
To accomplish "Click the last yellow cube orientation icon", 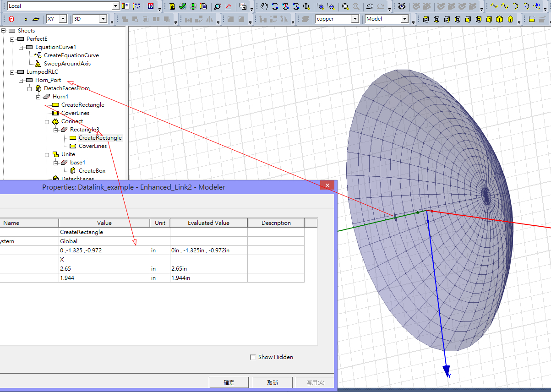I will pos(510,19).
